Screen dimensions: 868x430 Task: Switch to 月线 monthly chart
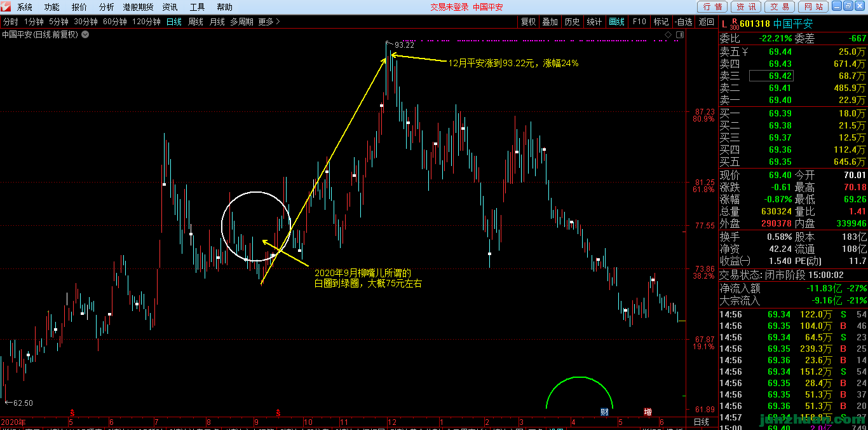(x=217, y=22)
